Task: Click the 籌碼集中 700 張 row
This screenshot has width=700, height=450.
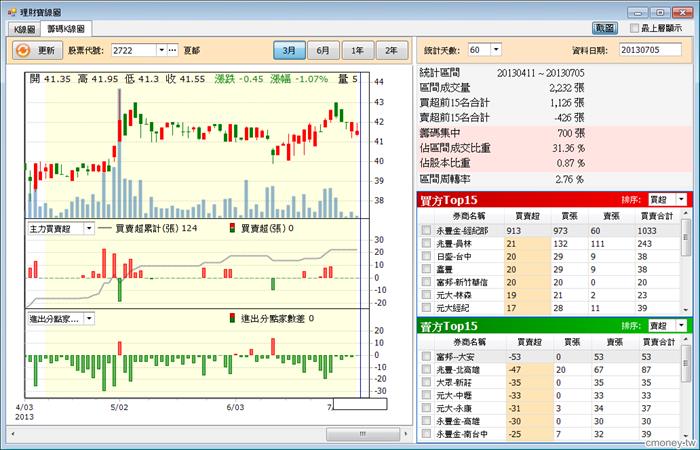Action: pos(554,133)
